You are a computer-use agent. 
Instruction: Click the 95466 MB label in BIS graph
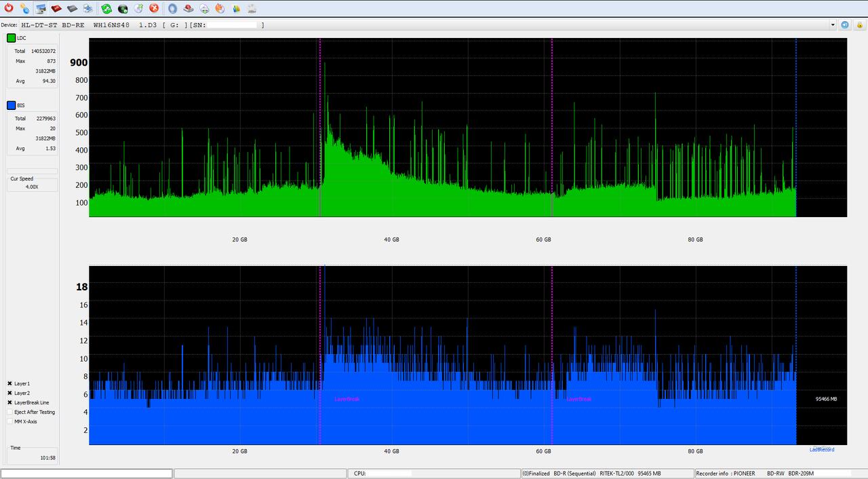pos(826,399)
